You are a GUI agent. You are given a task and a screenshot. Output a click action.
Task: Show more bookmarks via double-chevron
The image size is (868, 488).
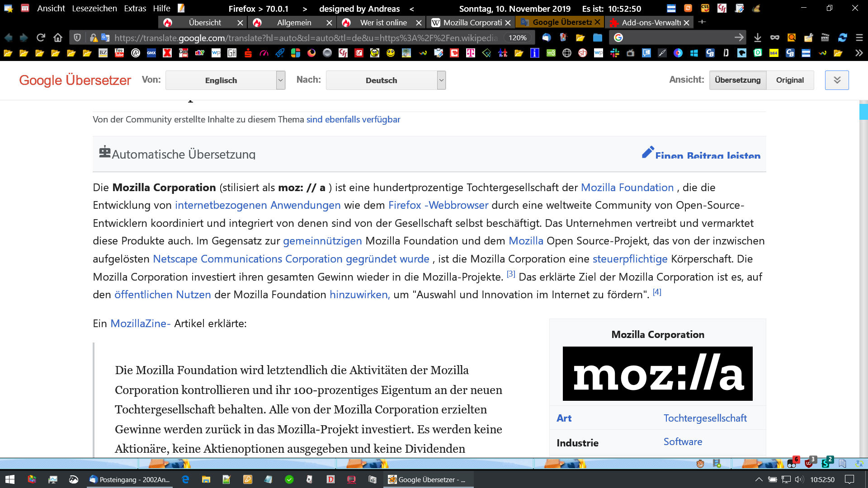tap(859, 53)
